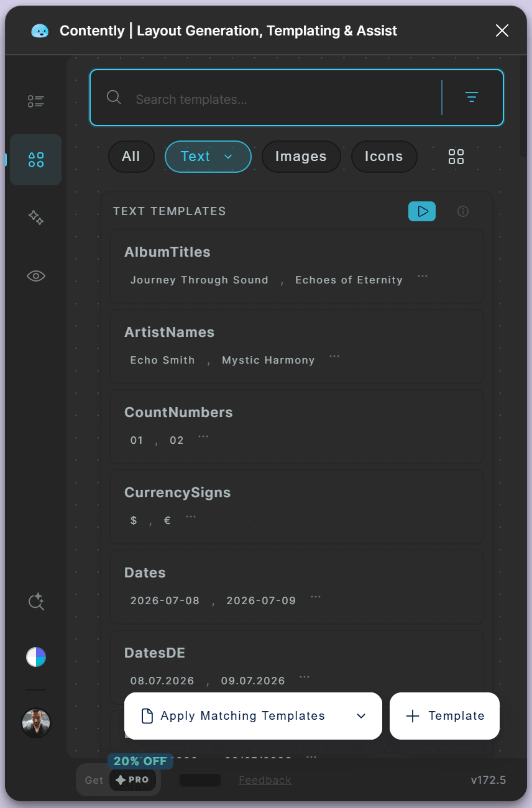The height and width of the screenshot is (808, 532).
Task: Click the color theme circle icon
Action: pos(36,657)
